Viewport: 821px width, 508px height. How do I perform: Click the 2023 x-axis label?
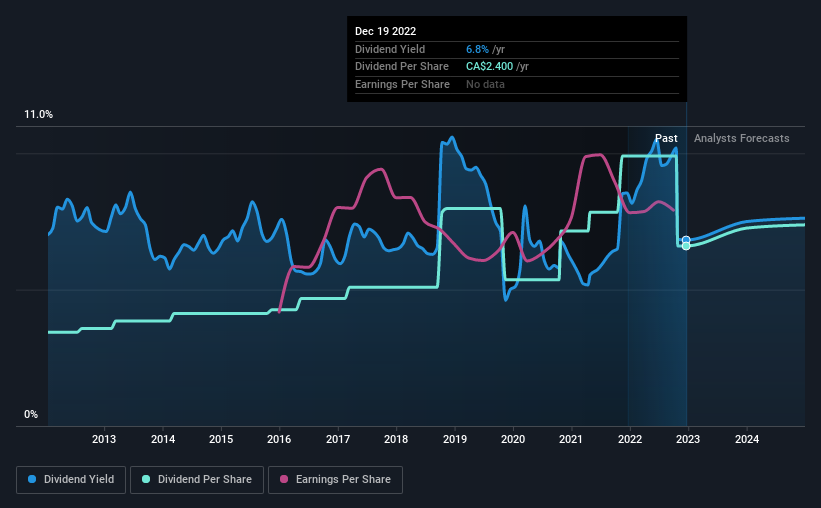pyautogui.click(x=687, y=439)
